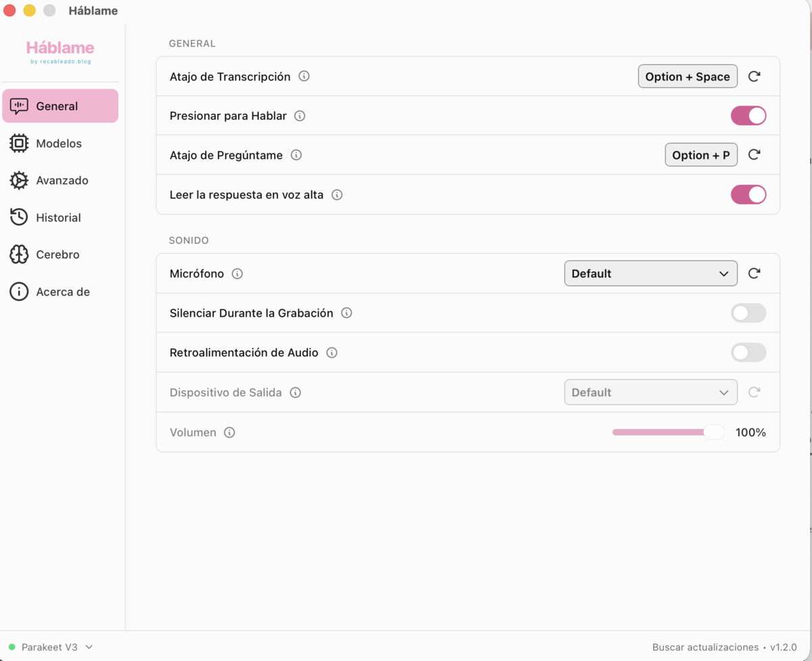
Task: Reset the transcription shortcut
Action: click(x=754, y=76)
